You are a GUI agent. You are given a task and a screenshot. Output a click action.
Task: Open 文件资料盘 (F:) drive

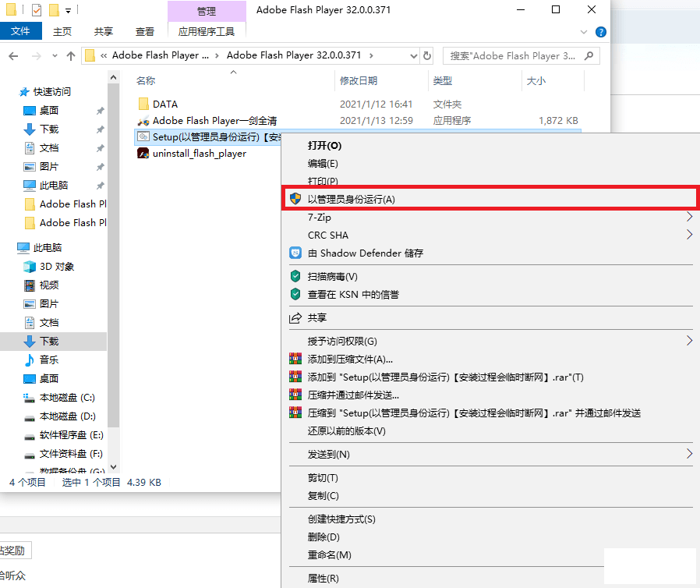click(x=71, y=454)
